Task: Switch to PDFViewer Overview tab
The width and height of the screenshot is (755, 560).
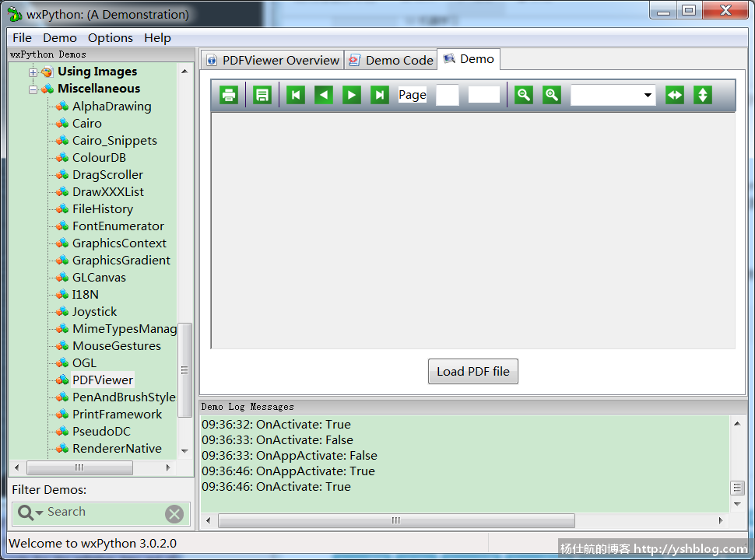Action: 272,60
